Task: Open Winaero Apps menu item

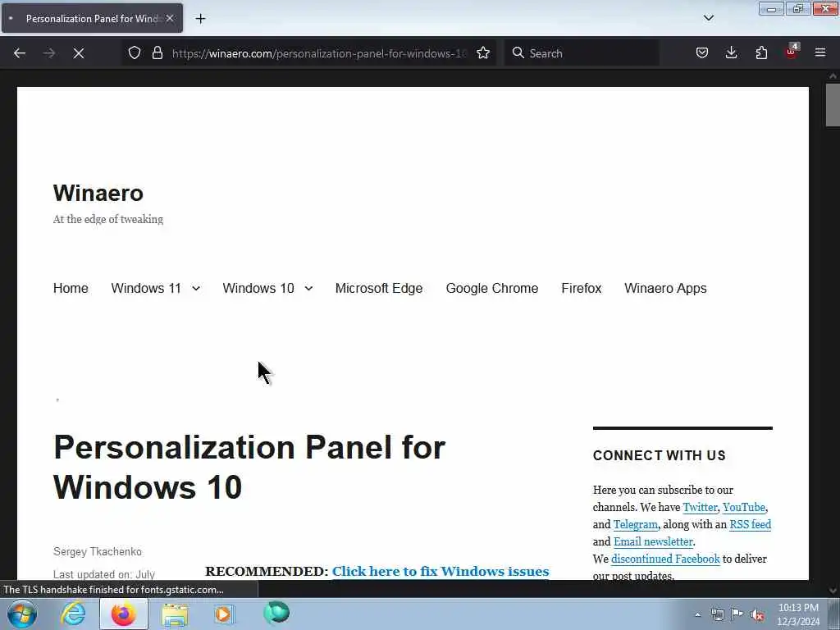Action: pyautogui.click(x=665, y=288)
